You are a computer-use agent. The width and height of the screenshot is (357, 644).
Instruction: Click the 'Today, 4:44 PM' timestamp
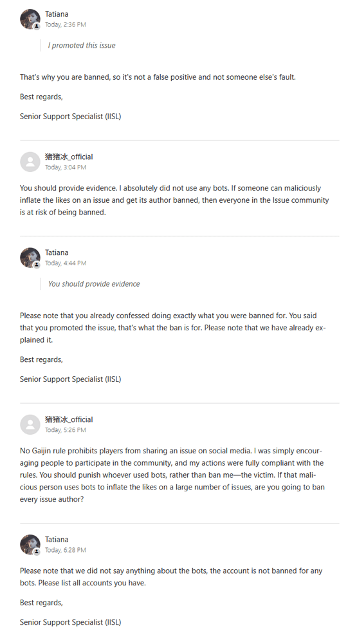point(66,263)
